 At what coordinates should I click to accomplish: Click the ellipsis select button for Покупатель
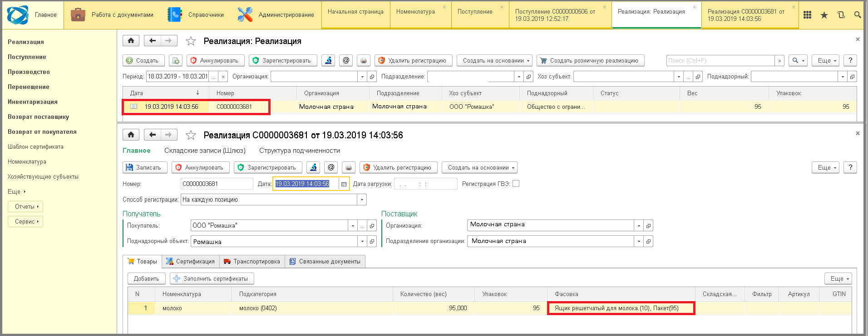[x=362, y=226]
